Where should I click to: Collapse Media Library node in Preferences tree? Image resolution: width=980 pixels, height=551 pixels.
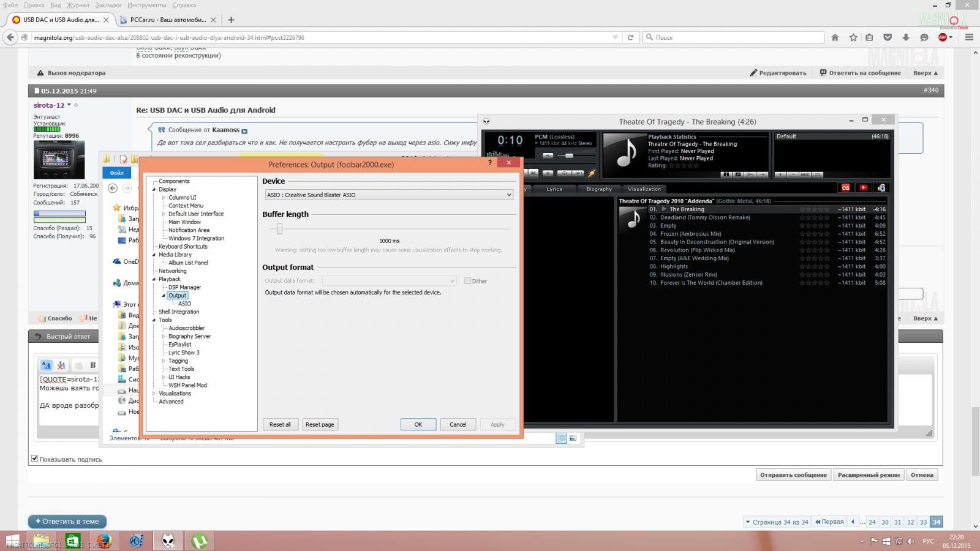tap(154, 255)
